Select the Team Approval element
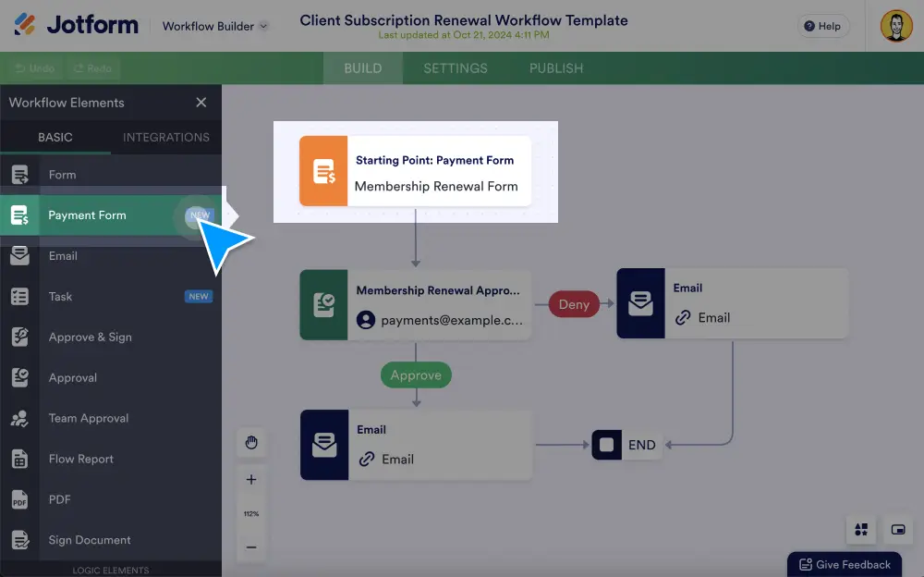Viewport: 924px width, 577px height. (89, 418)
